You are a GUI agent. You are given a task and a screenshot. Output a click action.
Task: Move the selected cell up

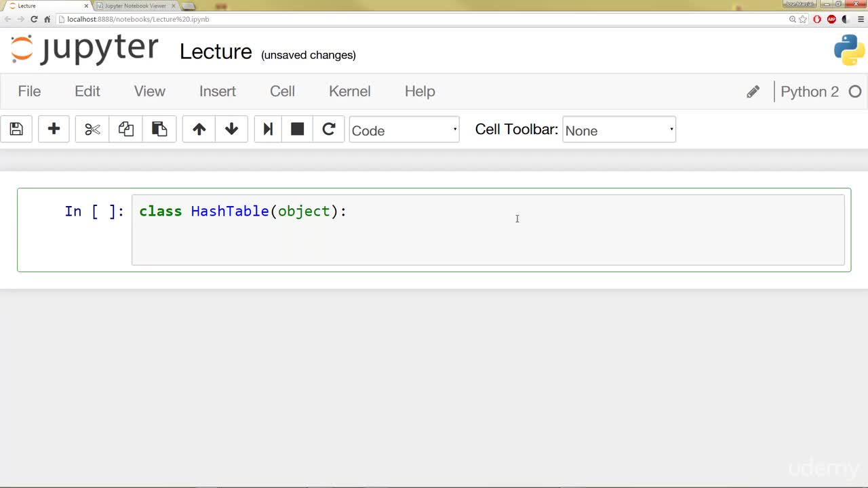click(x=199, y=129)
